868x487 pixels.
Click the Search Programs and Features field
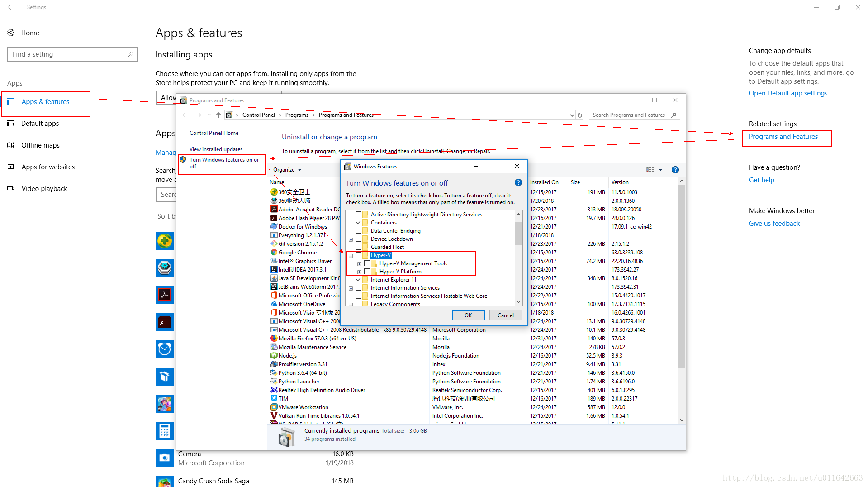(x=634, y=115)
